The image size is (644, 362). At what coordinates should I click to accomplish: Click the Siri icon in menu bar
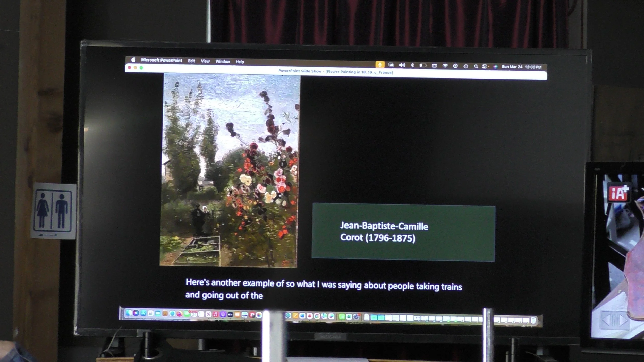(x=495, y=66)
